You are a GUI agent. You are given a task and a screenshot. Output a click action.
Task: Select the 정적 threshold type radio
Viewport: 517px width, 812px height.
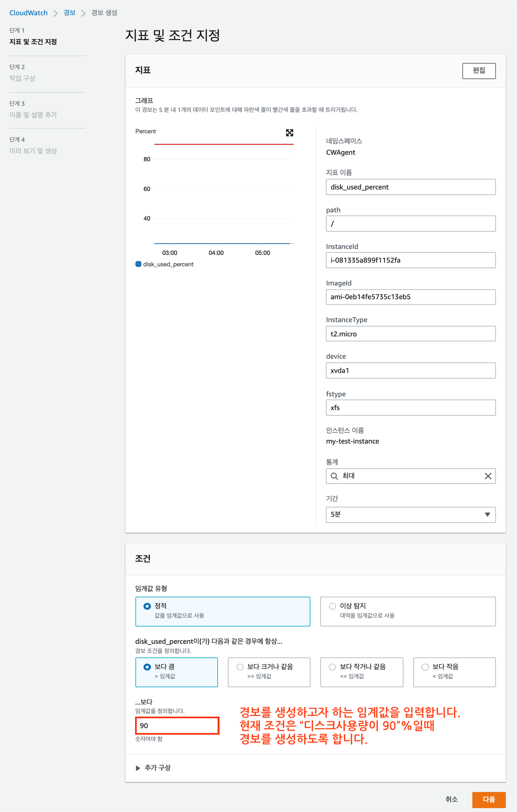click(147, 606)
